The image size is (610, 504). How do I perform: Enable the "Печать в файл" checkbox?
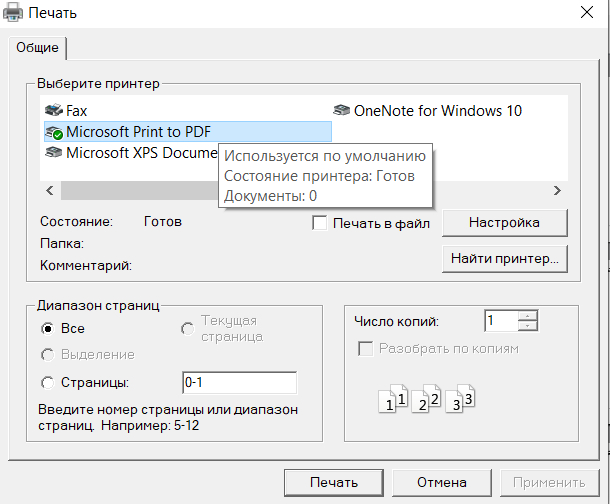(320, 223)
